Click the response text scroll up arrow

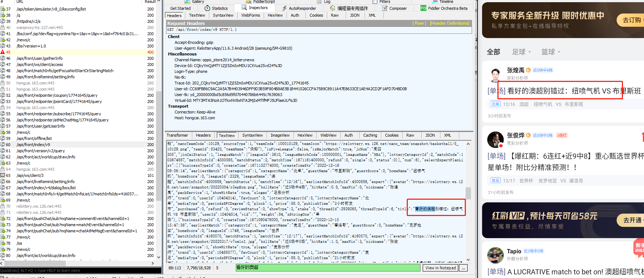(x=468, y=144)
